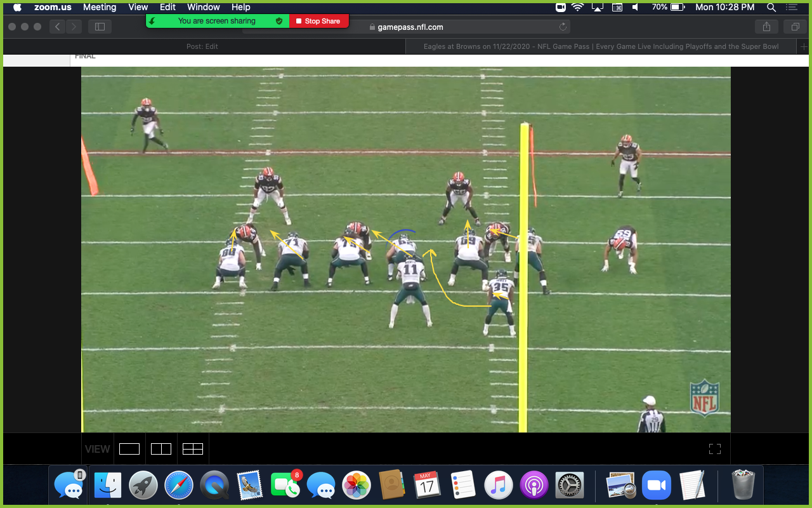
Task: Switch to the Eagles at Browns tab
Action: click(599, 46)
